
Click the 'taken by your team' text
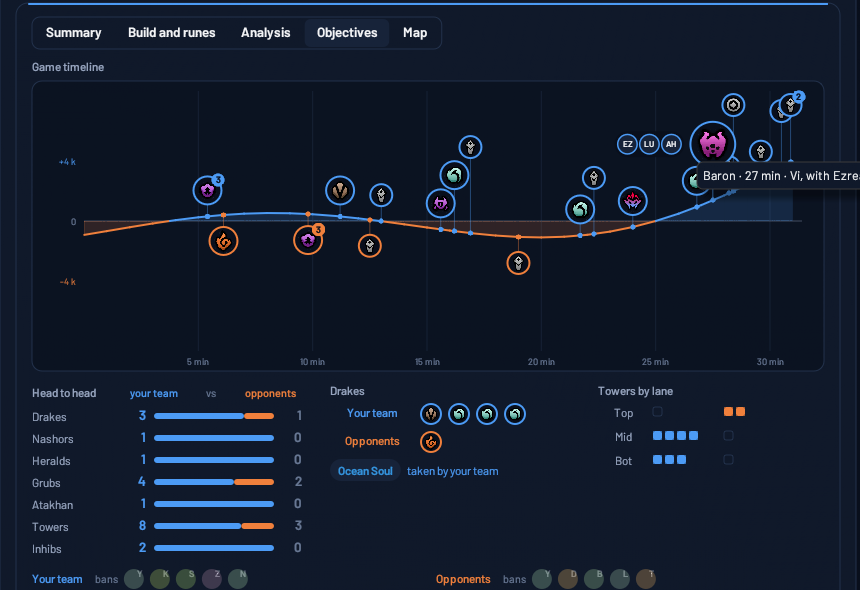point(452,472)
